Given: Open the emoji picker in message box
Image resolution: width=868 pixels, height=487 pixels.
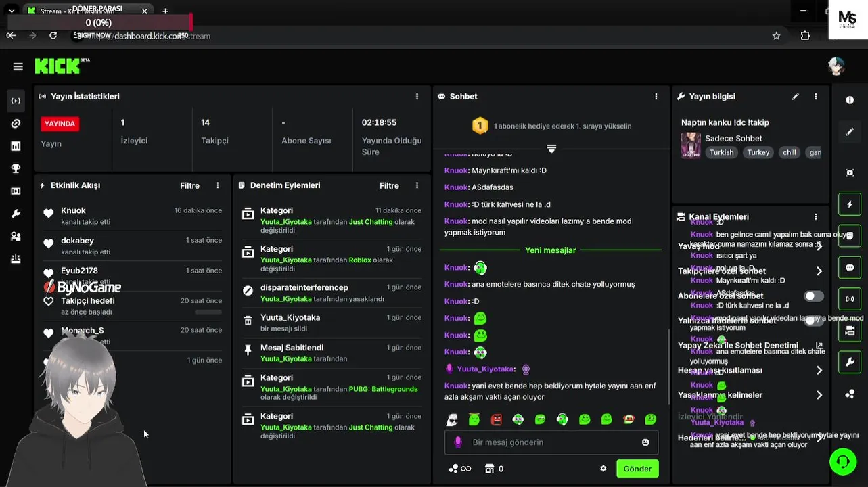Looking at the screenshot, I should pyautogui.click(x=645, y=442).
